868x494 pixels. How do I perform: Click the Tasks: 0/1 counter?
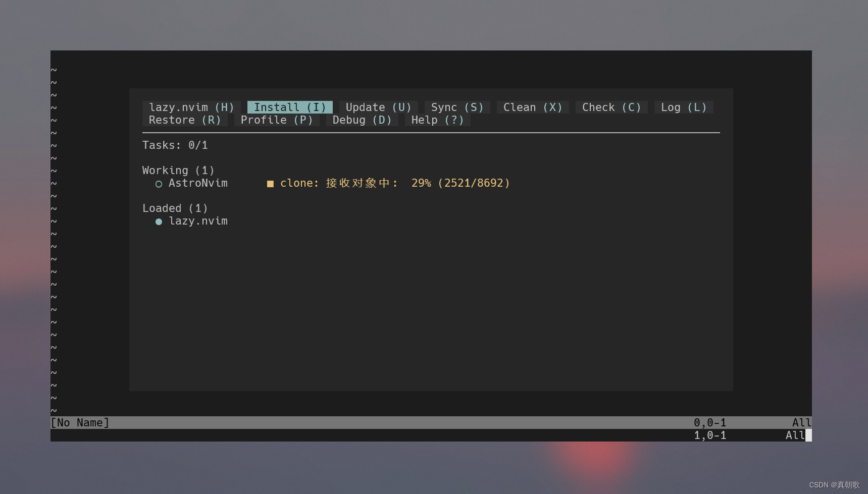175,145
